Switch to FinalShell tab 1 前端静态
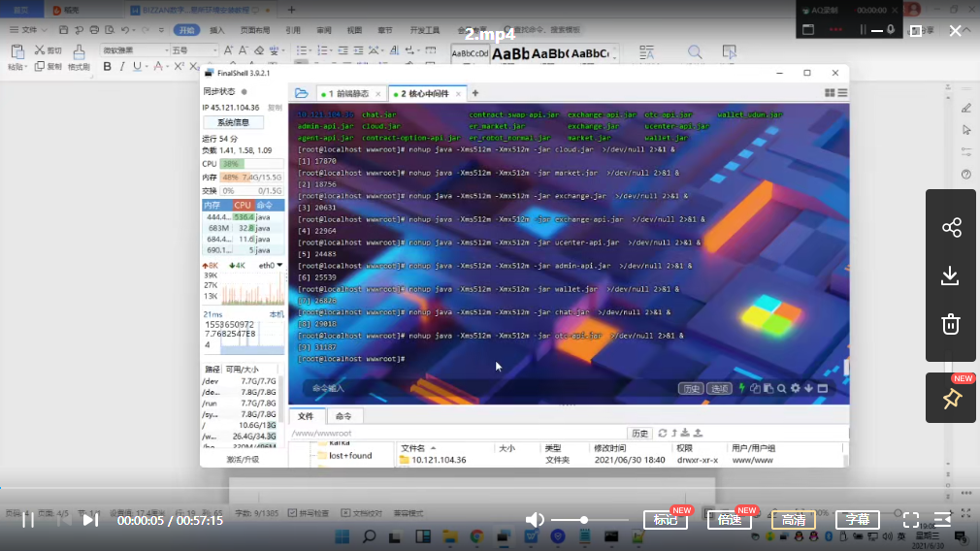The height and width of the screenshot is (551, 980). click(348, 94)
